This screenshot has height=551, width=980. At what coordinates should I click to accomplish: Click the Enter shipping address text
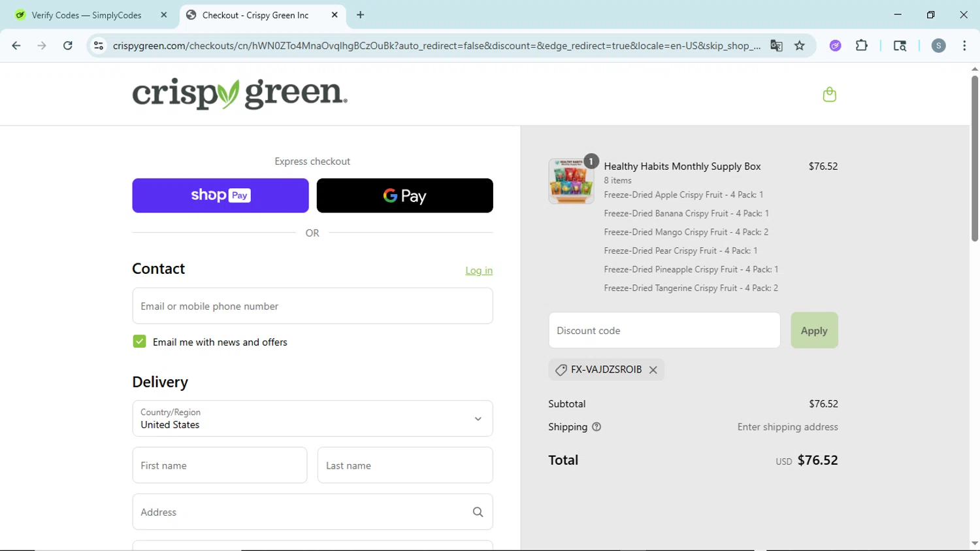tap(787, 427)
